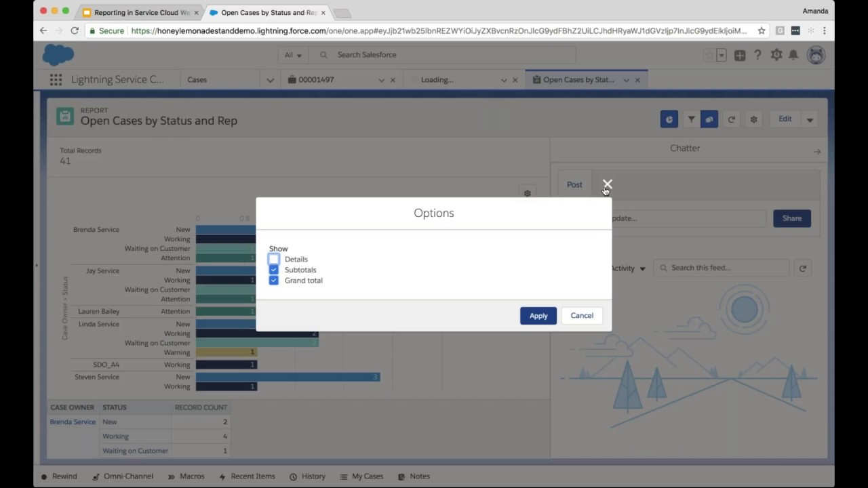The image size is (868, 488).
Task: Close the Open Cases workspace tab
Action: coord(637,80)
